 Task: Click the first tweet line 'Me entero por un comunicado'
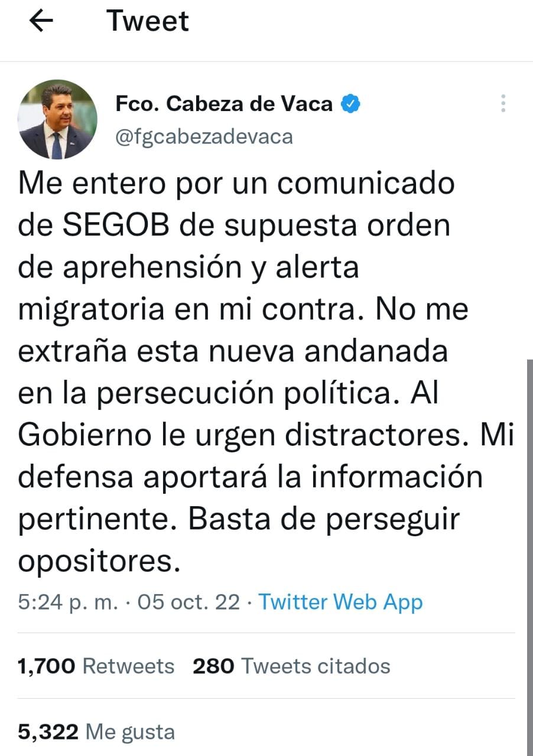point(236,184)
